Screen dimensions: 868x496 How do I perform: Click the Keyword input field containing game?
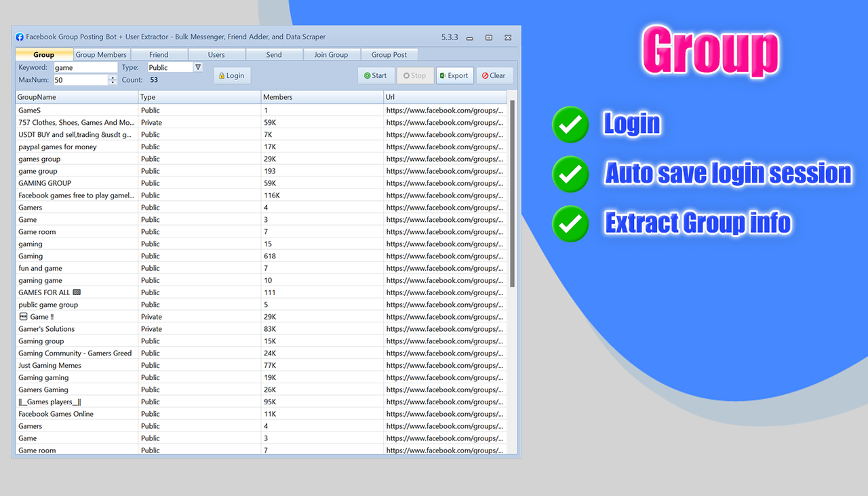click(85, 67)
